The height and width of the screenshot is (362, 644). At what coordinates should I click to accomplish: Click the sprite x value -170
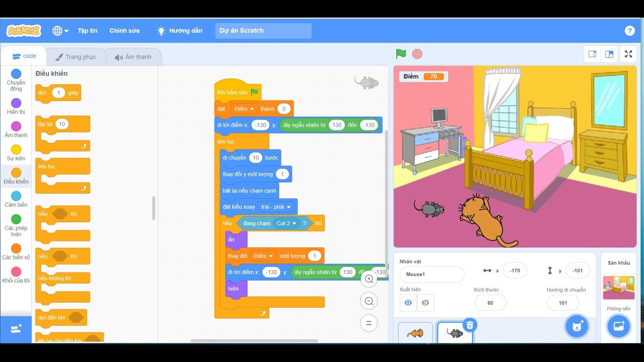click(x=515, y=270)
